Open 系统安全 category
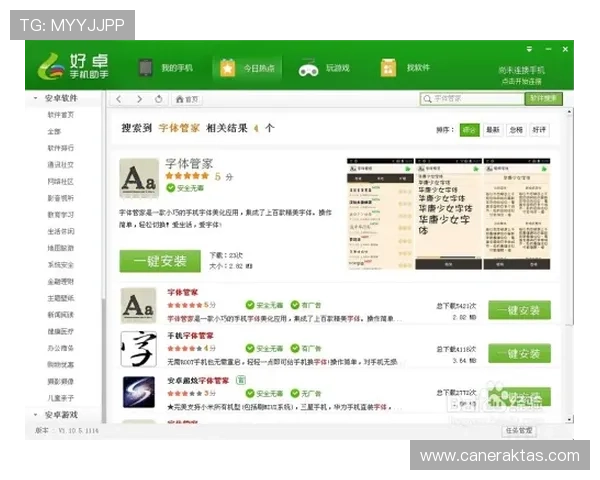Screen dimensions: 600x480 60,264
